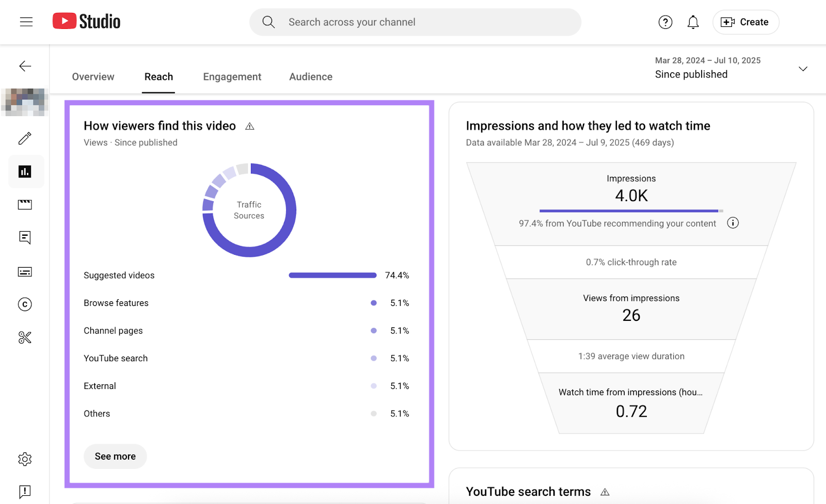
Task: Open the hamburger navigation menu
Action: click(26, 22)
